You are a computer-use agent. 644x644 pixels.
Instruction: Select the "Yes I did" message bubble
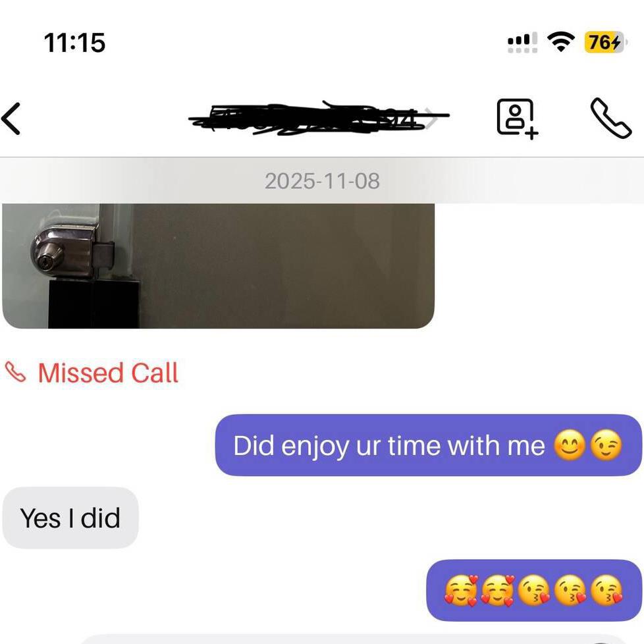(70, 518)
